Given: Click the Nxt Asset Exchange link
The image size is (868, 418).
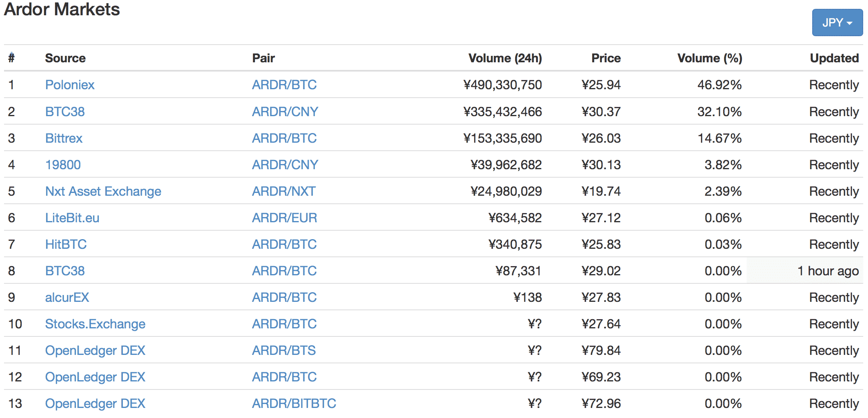Looking at the screenshot, I should (x=103, y=191).
